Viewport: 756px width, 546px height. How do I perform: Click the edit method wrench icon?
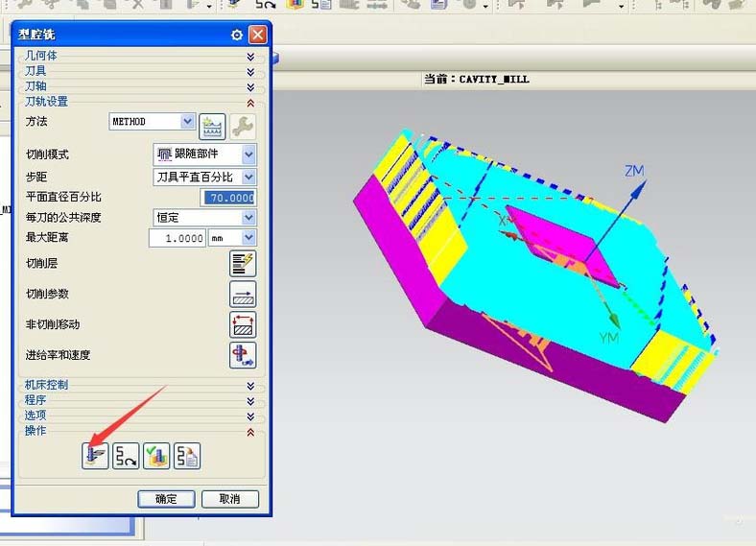click(x=243, y=127)
